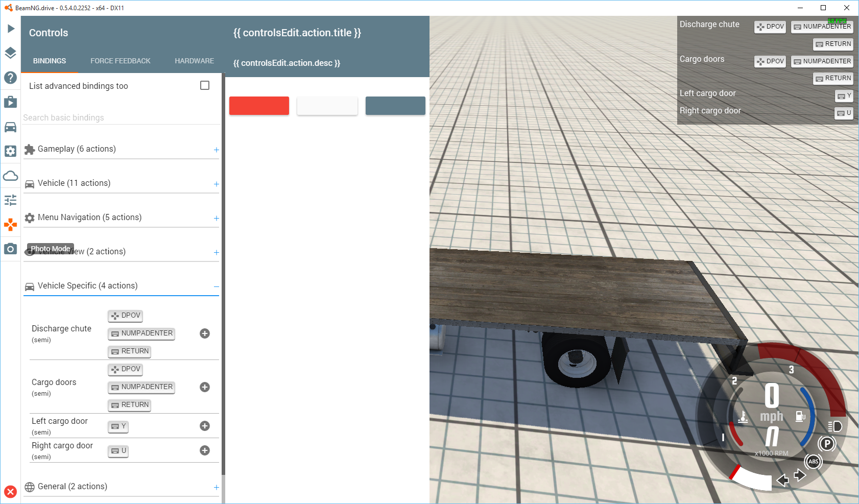Click the red X icon at sidebar bottom
Viewport: 859px width, 504px height.
pos(11,492)
